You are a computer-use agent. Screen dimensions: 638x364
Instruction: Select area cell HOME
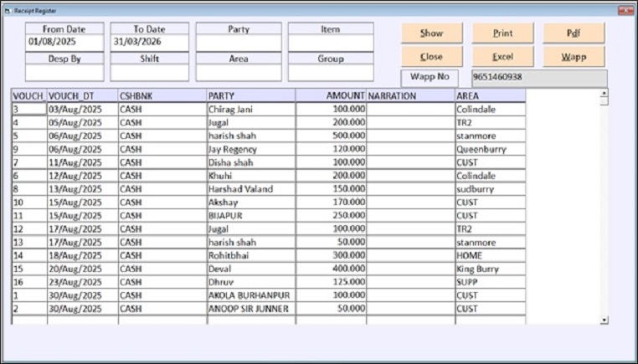(491, 255)
